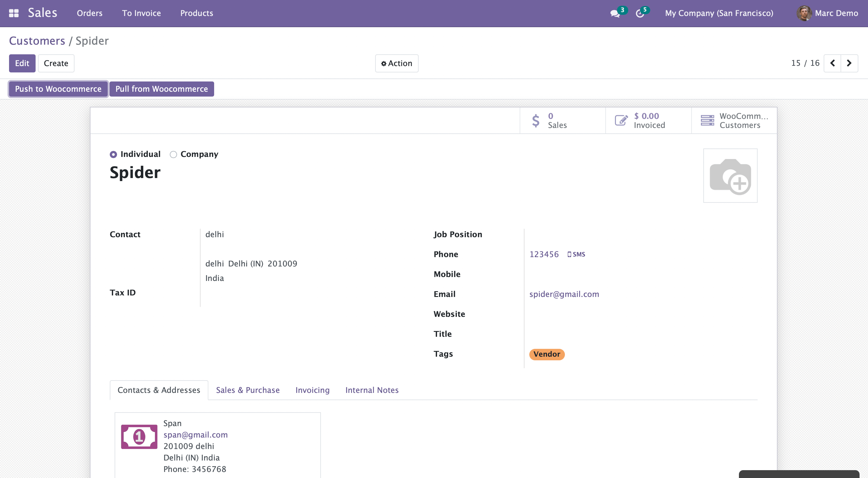Open the apps grid menu icon
Viewport: 868px width, 478px height.
coord(14,13)
